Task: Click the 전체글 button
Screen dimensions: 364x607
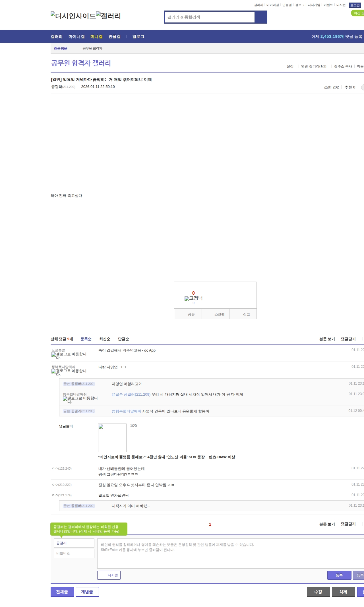Action: tap(62, 592)
